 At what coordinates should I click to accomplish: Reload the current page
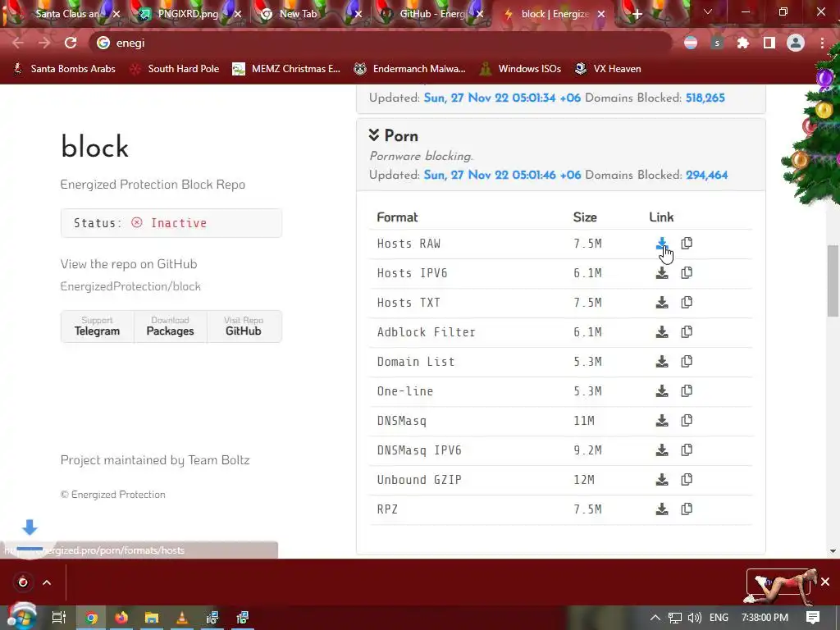point(71,43)
